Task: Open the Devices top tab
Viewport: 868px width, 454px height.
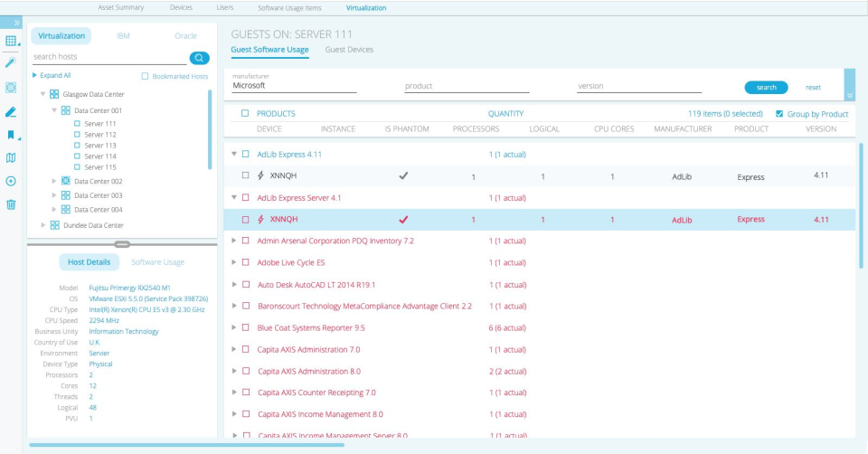Action: (181, 8)
